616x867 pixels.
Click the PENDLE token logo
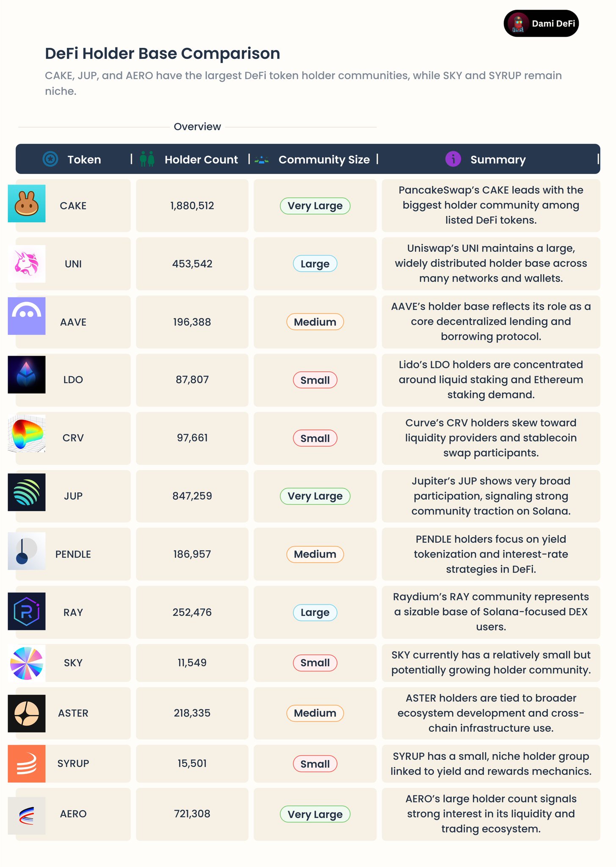(x=27, y=551)
